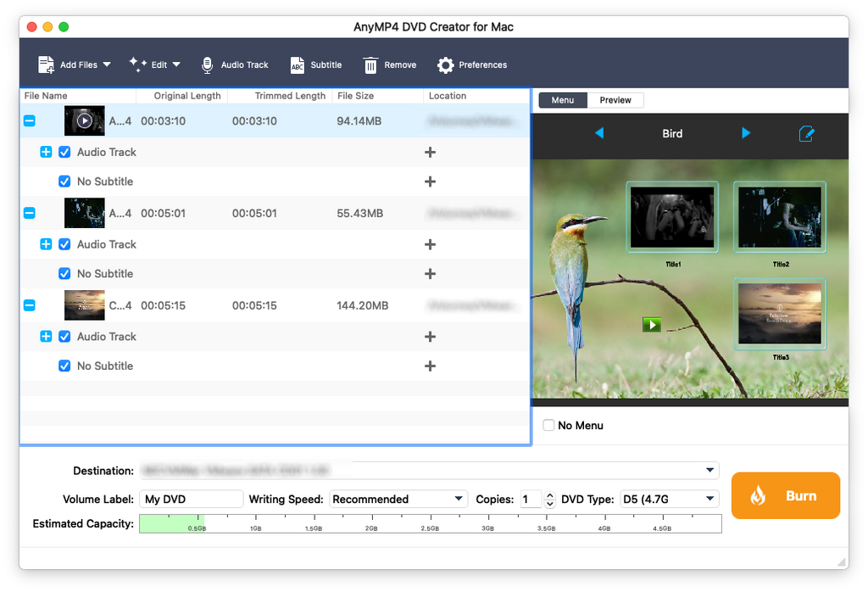
Task: Click the Volume Label input field
Action: (191, 499)
